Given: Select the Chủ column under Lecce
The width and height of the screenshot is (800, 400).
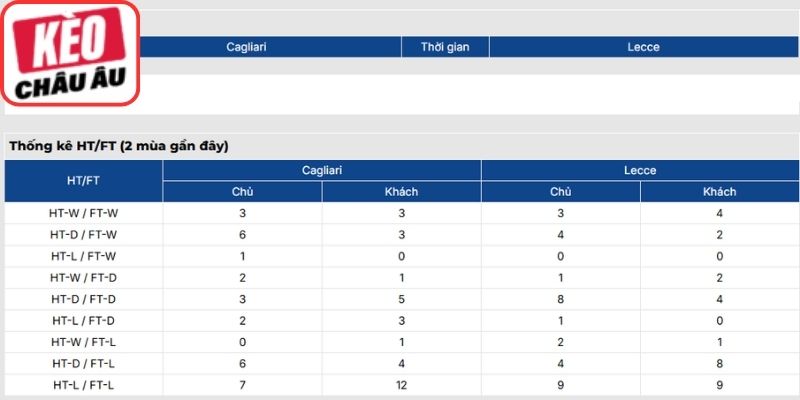Looking at the screenshot, I should [x=560, y=192].
